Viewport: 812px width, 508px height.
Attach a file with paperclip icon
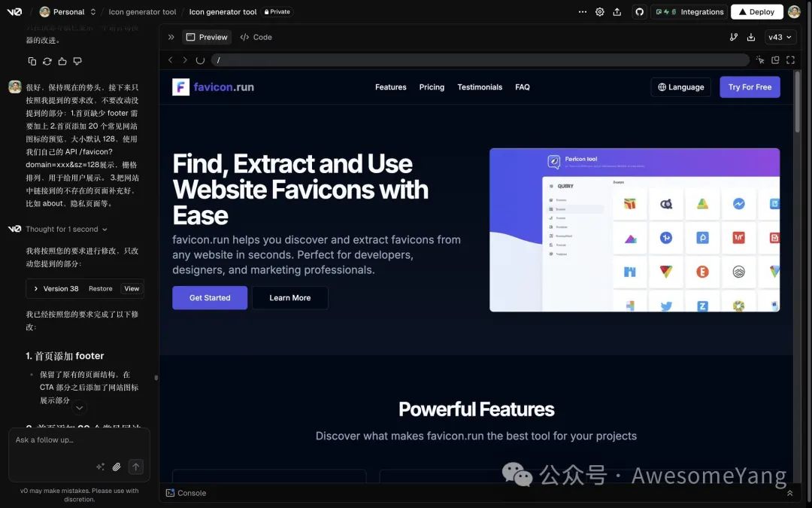click(117, 467)
